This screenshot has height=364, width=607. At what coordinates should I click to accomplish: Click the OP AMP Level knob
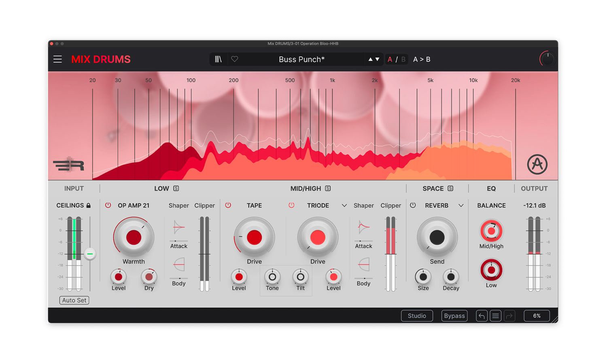tap(119, 277)
